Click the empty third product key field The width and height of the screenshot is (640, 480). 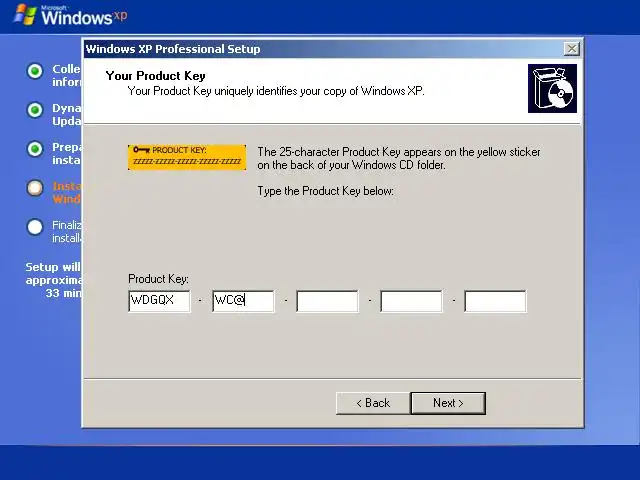tap(327, 301)
